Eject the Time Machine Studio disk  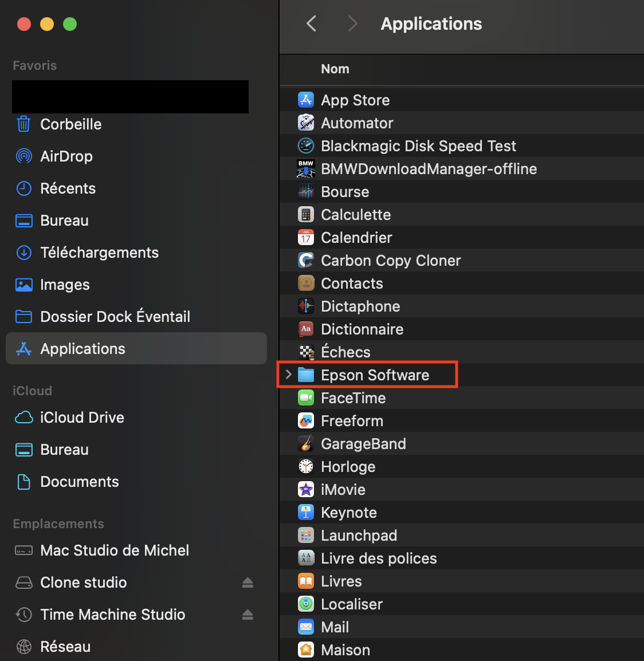click(248, 615)
